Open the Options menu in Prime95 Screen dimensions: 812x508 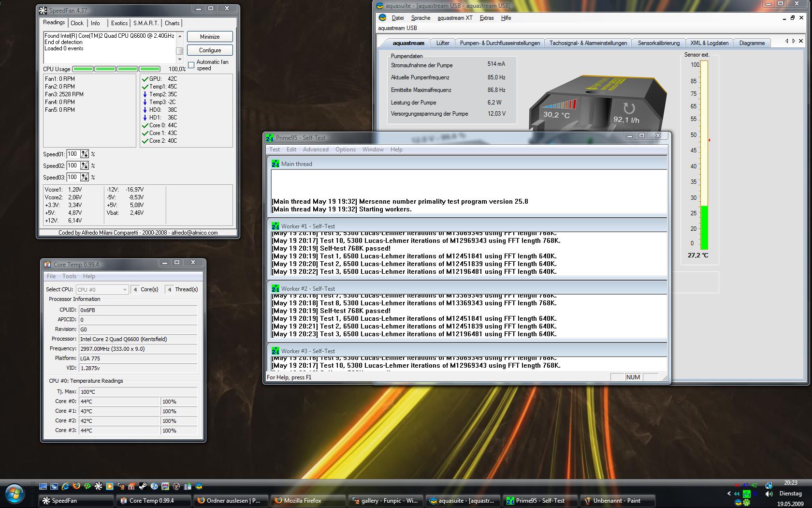(346, 149)
